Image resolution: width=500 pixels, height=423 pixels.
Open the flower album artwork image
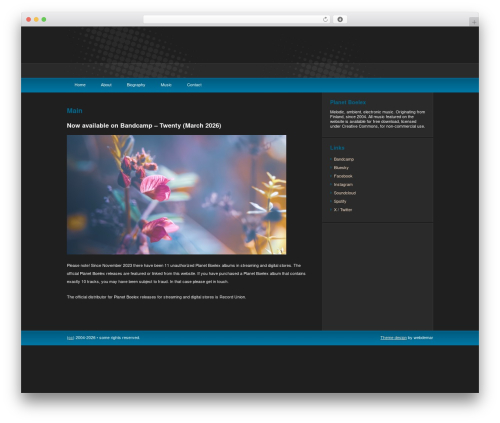176,195
